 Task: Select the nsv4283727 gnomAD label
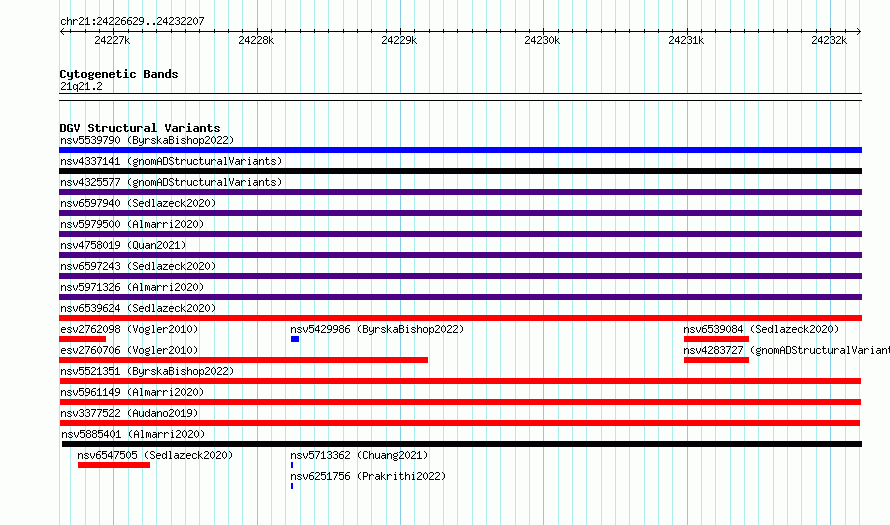tap(786, 350)
